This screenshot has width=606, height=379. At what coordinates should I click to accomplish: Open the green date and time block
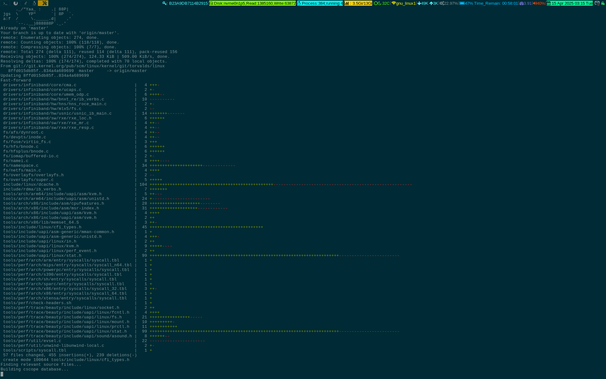coord(569,3)
